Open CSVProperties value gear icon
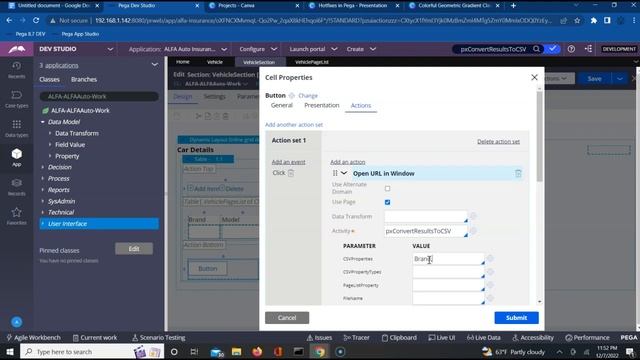The height and width of the screenshot is (360, 640). coord(491,258)
